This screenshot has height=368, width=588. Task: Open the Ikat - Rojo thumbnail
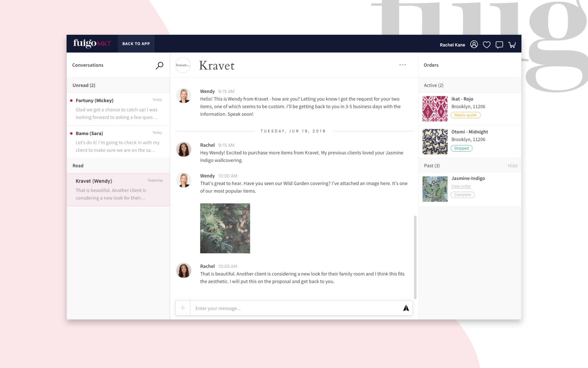pyautogui.click(x=435, y=109)
